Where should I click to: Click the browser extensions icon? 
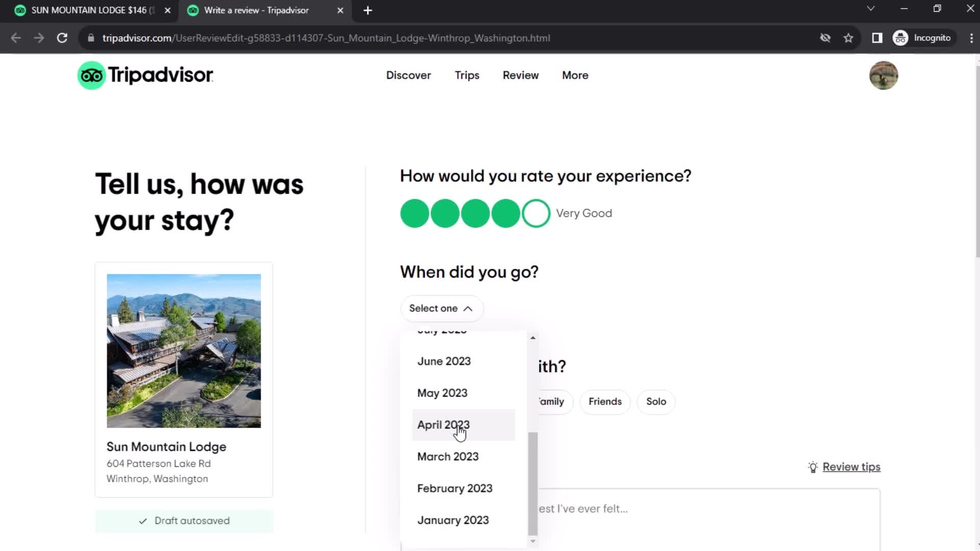click(x=877, y=38)
